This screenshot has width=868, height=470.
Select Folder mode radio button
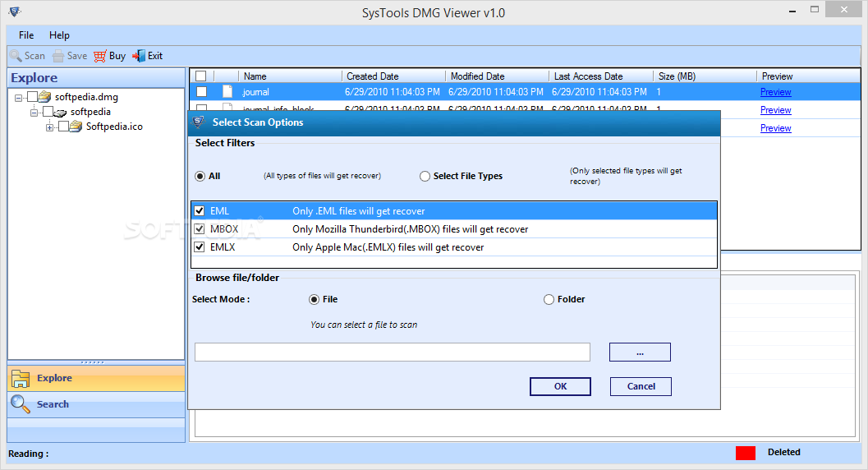(x=549, y=299)
